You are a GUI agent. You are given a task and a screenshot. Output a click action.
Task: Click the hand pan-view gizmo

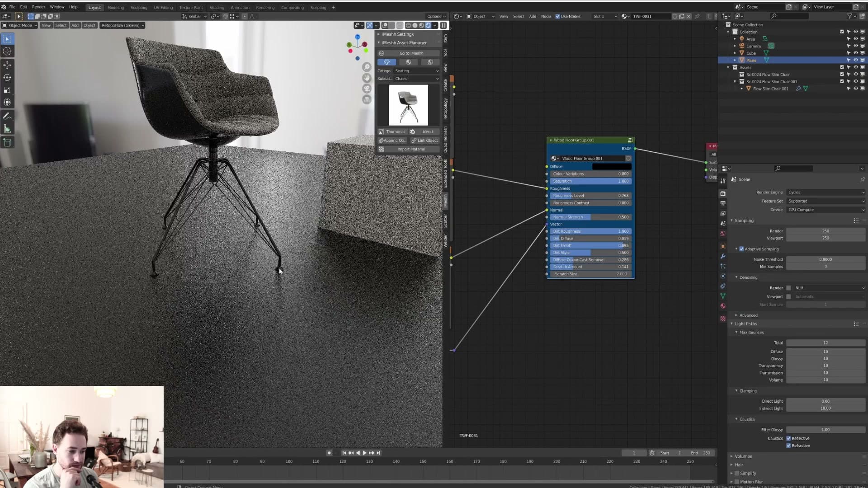367,78
